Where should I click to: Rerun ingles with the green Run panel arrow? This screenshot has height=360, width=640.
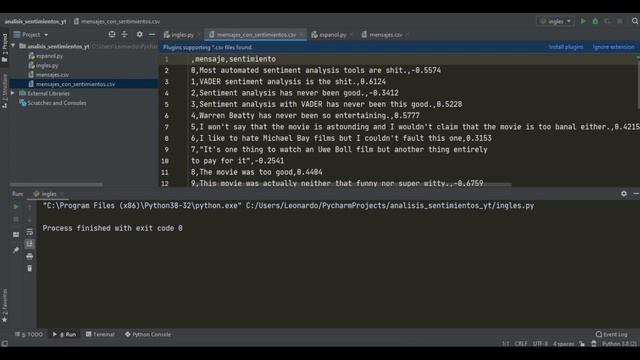click(16, 207)
